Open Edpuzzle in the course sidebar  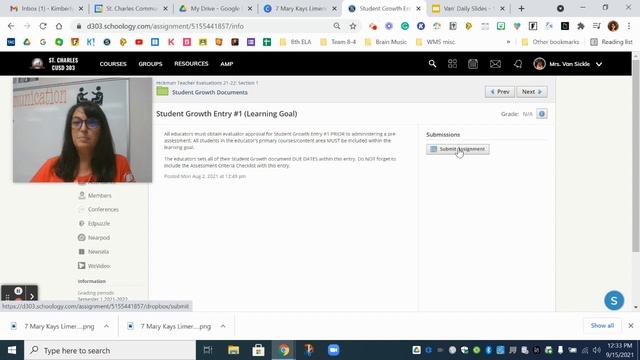(x=98, y=223)
